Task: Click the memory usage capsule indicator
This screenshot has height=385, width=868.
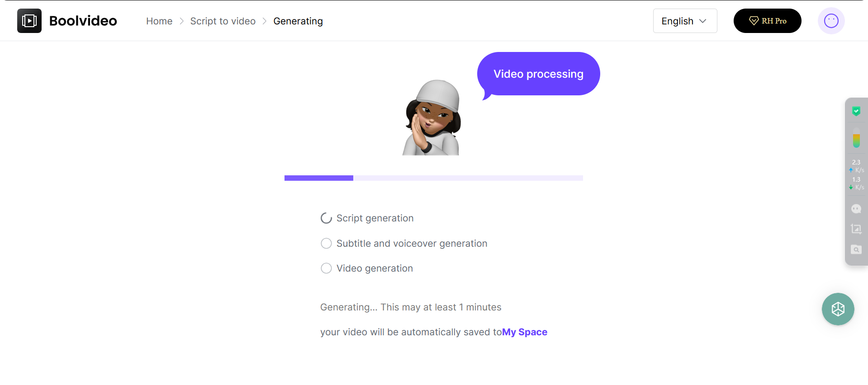Action: click(x=856, y=138)
